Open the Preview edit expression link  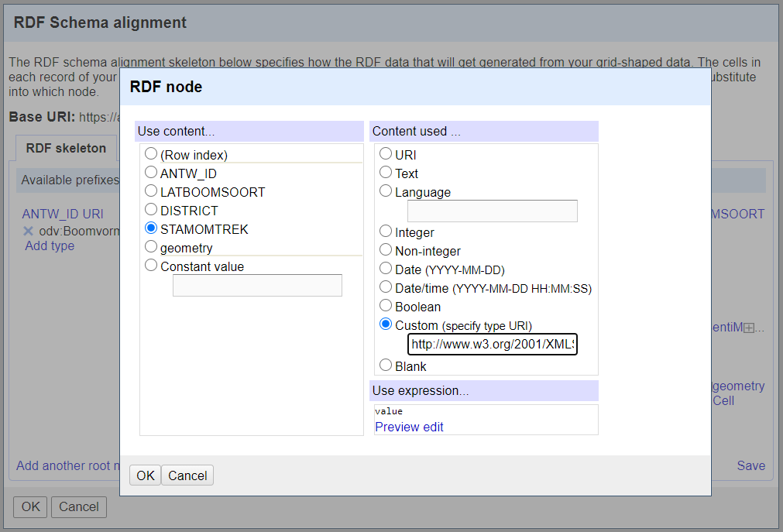pyautogui.click(x=409, y=427)
